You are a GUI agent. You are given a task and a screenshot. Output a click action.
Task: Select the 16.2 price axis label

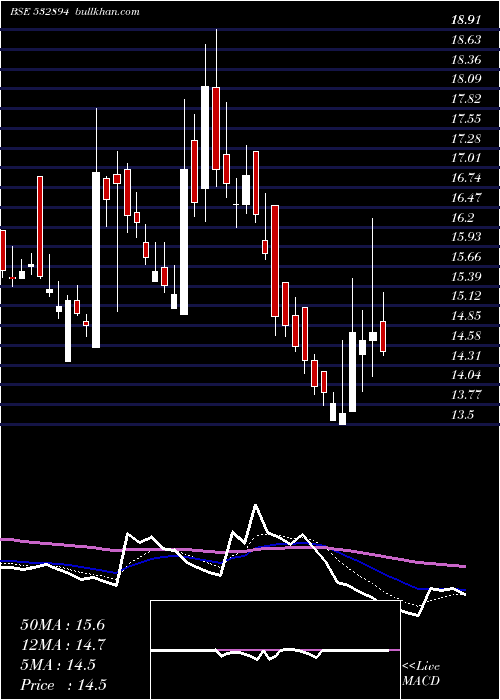[x=462, y=217]
